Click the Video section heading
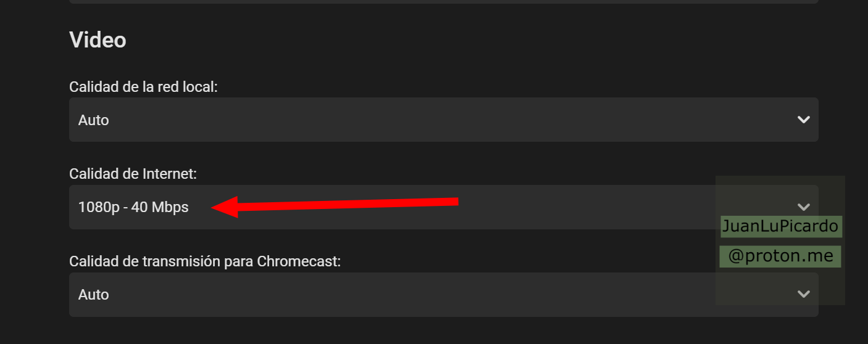This screenshot has height=344, width=868. click(x=98, y=40)
